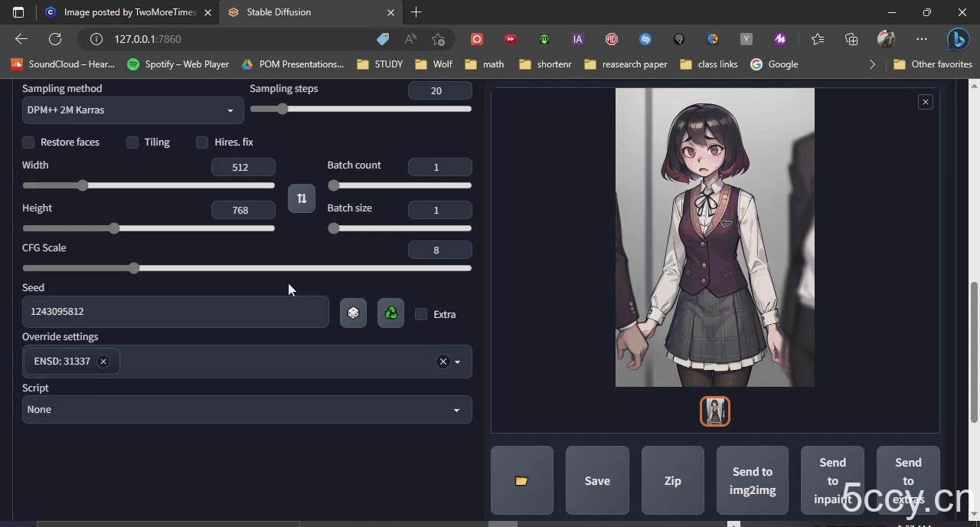Open the Favorites list icon
This screenshot has height=527, width=980.
click(x=818, y=39)
